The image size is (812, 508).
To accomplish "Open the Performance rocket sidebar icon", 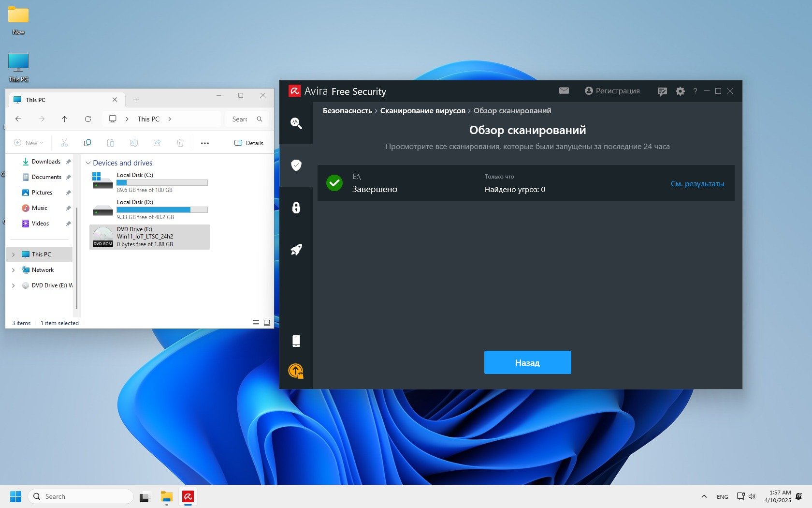I will point(296,250).
